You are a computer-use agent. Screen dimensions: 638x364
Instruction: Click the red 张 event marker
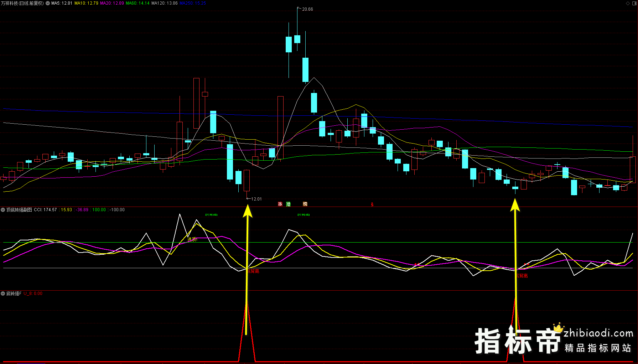click(280, 204)
